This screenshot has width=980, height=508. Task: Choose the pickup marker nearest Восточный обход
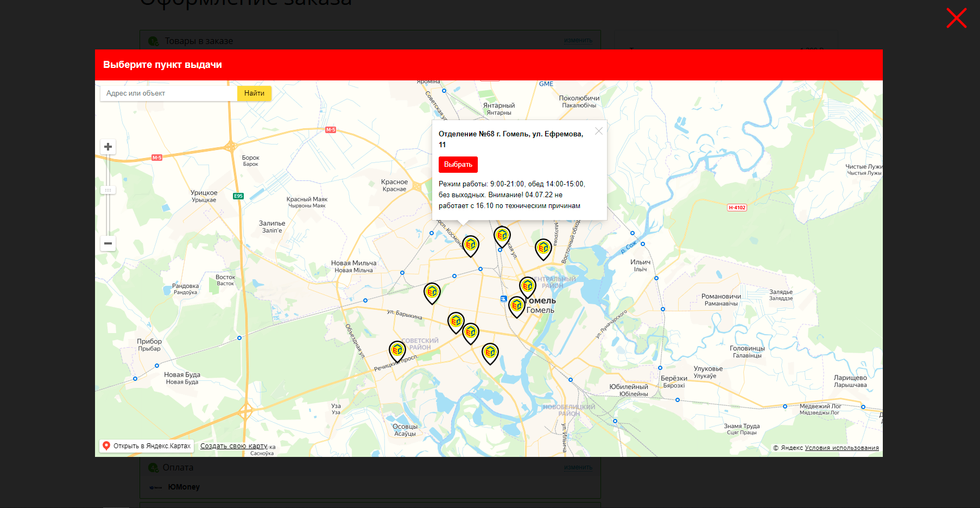tap(543, 248)
